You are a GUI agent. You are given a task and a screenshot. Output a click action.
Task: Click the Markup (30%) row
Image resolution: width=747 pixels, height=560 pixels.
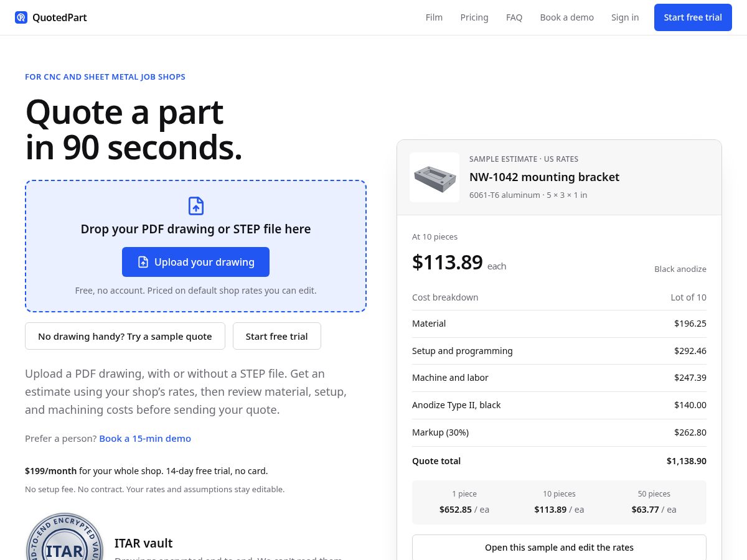pyautogui.click(x=559, y=432)
